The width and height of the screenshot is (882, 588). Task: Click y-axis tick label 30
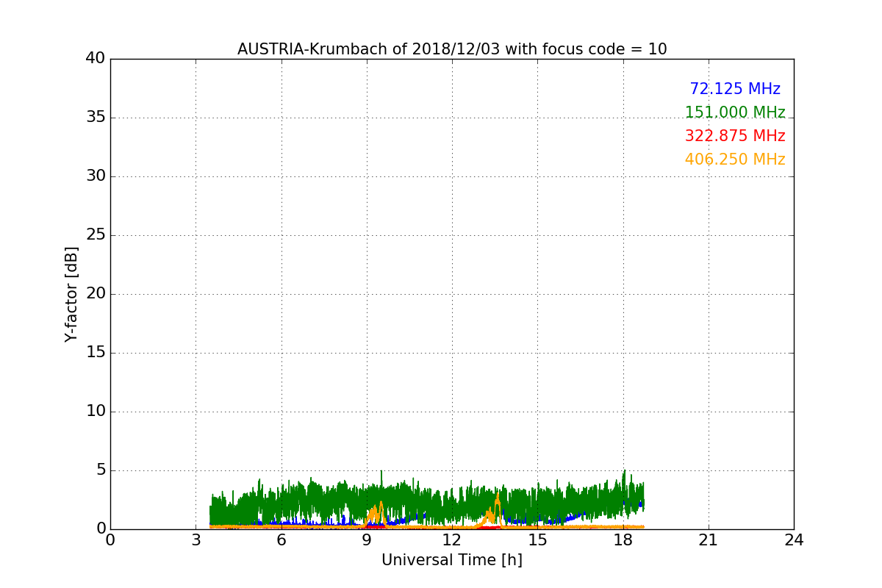point(96,176)
